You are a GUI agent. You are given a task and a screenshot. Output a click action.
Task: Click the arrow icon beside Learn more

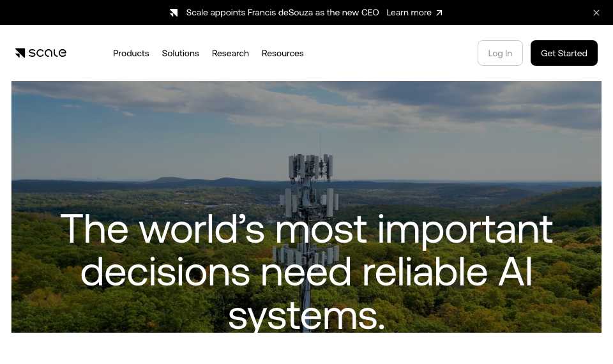click(x=439, y=13)
